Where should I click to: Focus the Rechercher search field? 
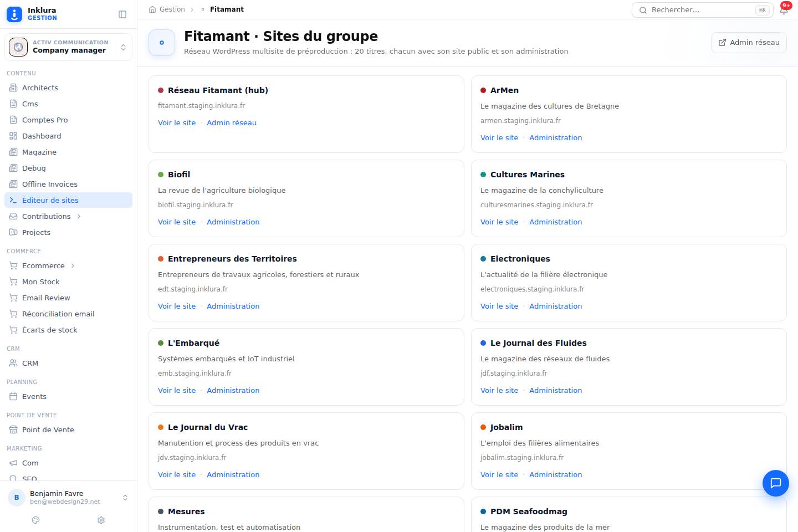(703, 10)
